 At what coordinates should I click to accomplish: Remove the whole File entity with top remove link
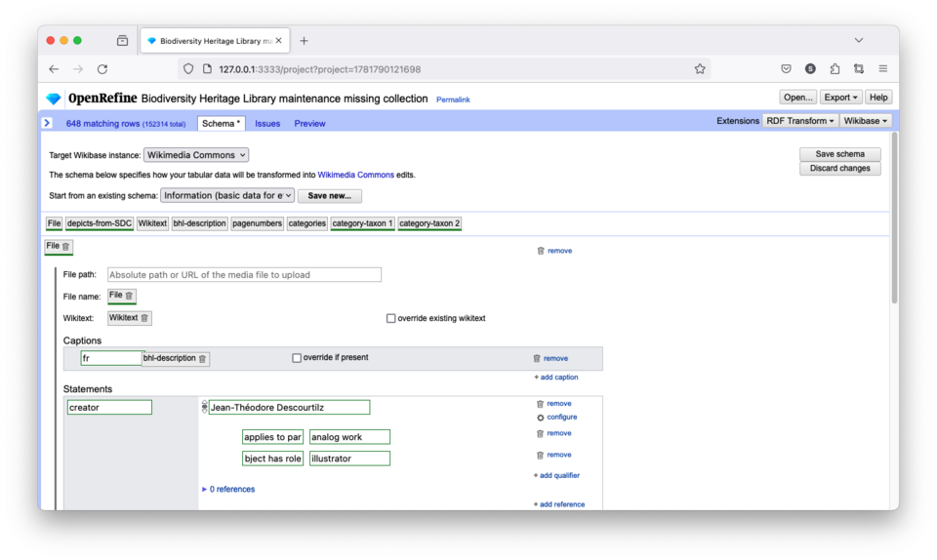pos(554,251)
